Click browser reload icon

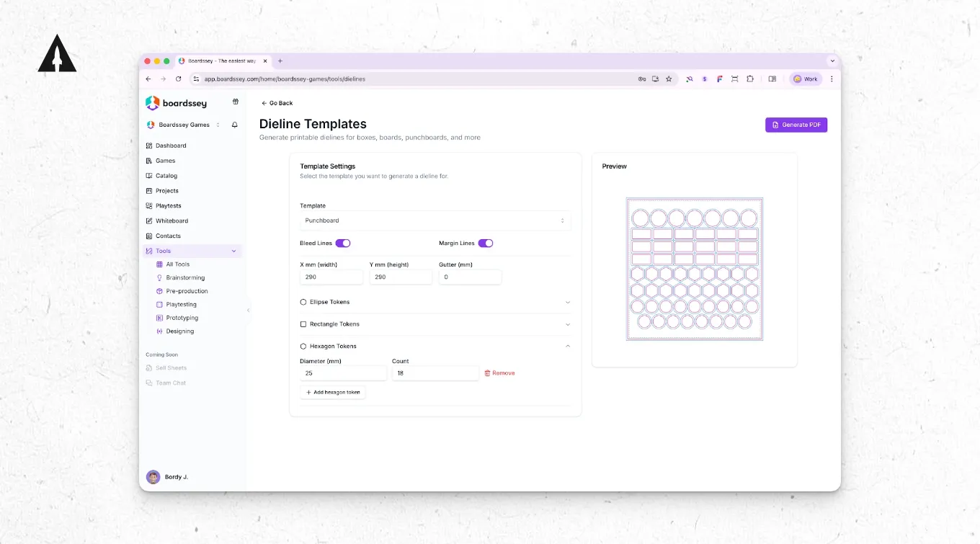[x=178, y=79]
